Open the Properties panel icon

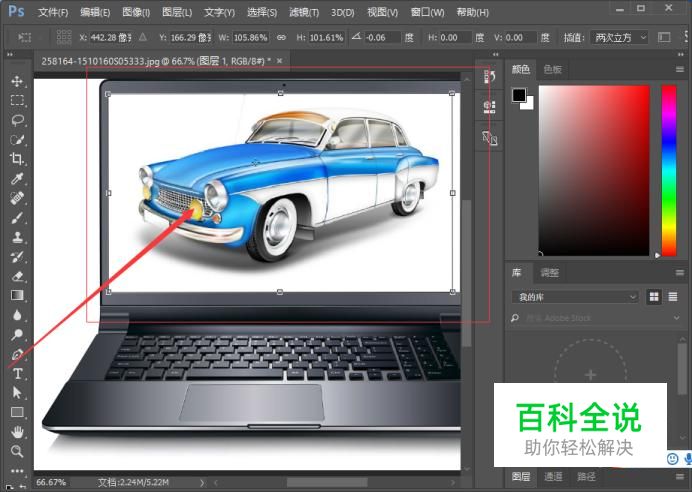[x=489, y=107]
